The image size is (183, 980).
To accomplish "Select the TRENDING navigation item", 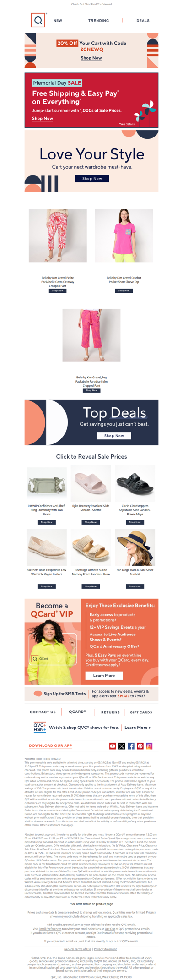I will click(98, 21).
